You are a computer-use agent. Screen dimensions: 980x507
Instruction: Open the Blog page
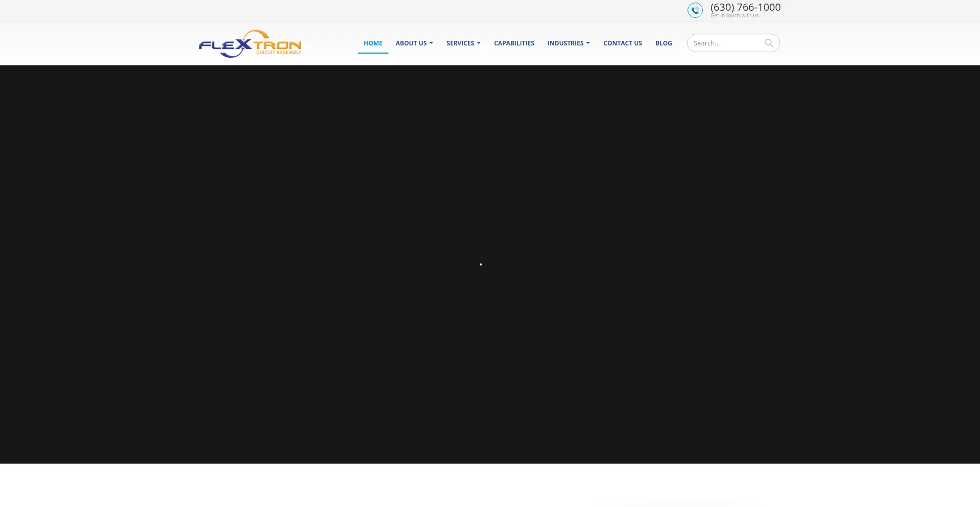tap(663, 43)
